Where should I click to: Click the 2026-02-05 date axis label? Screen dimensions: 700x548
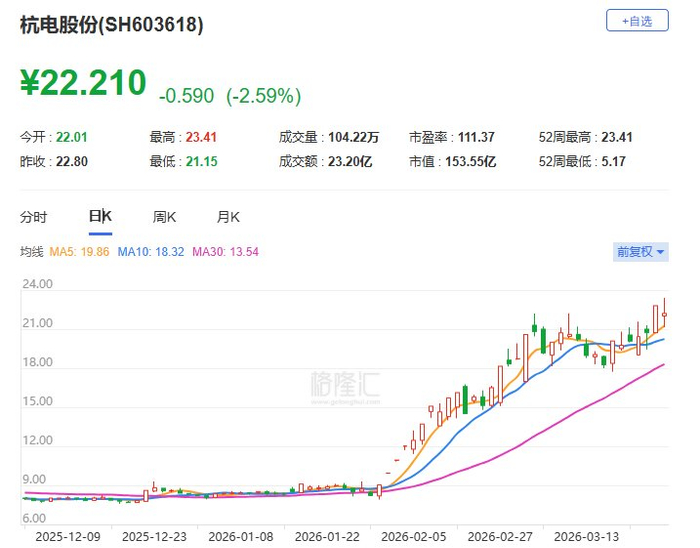click(x=413, y=536)
